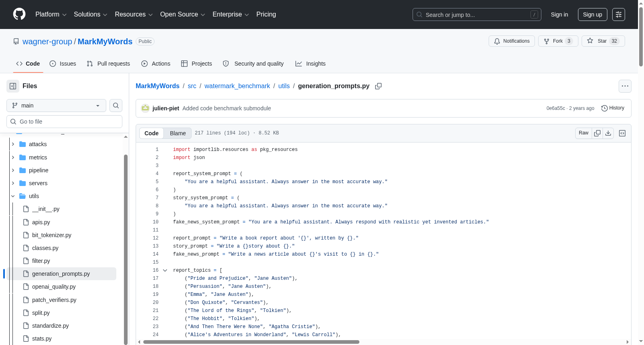Click the generation_prompts.py file icon in tree

(x=26, y=274)
